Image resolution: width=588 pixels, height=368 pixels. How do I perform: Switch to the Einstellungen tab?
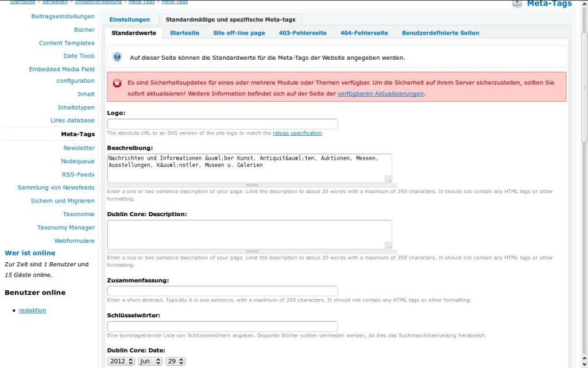129,20
